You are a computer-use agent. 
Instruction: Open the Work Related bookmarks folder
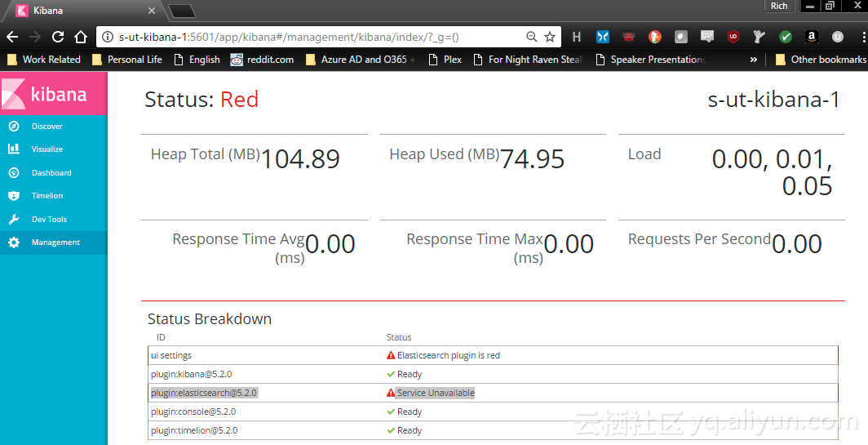click(44, 60)
